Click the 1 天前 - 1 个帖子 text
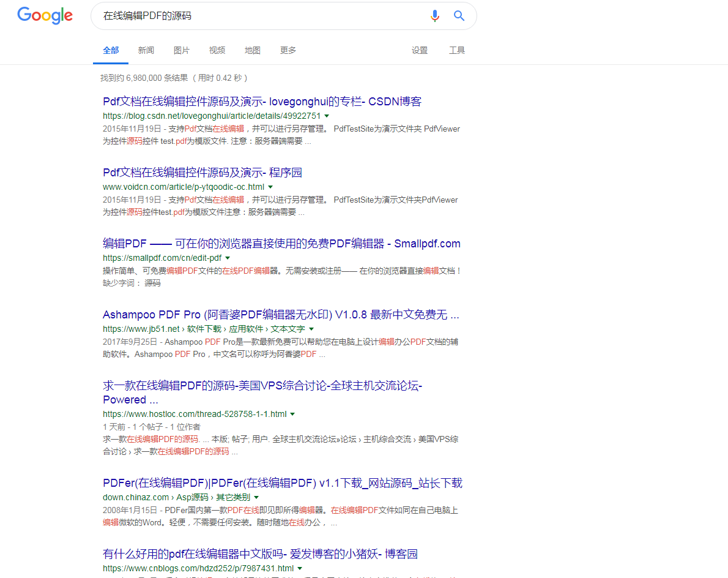The height and width of the screenshot is (578, 728). tap(151, 427)
